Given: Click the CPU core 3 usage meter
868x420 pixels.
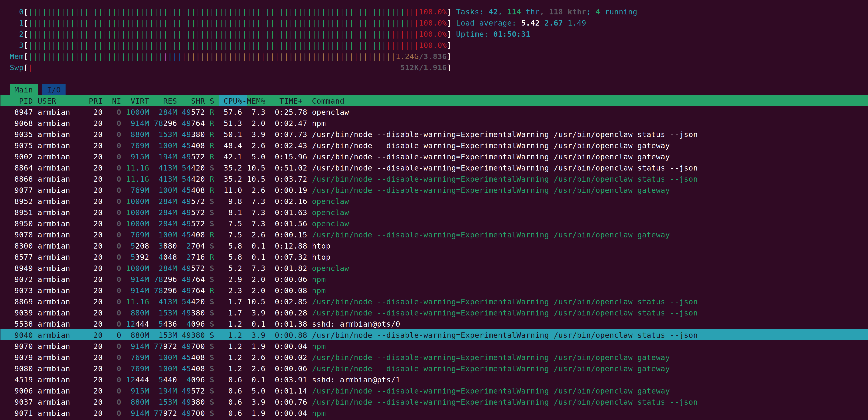Looking at the screenshot, I should coord(236,45).
